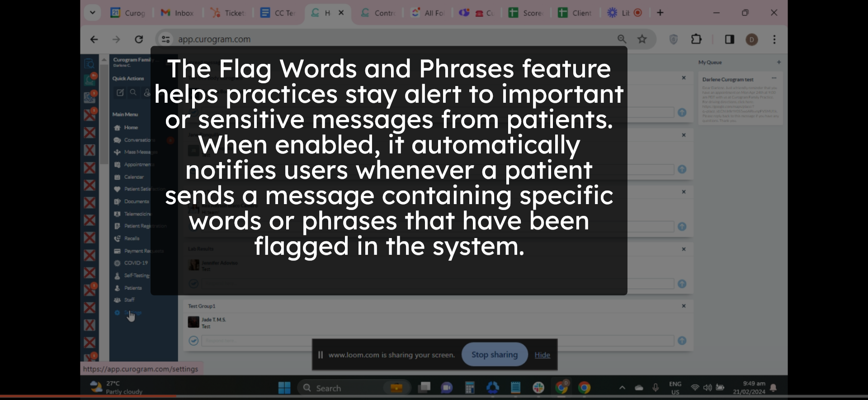Open Task View on the taskbar
Viewport: 868px width, 400px height.
click(x=424, y=388)
